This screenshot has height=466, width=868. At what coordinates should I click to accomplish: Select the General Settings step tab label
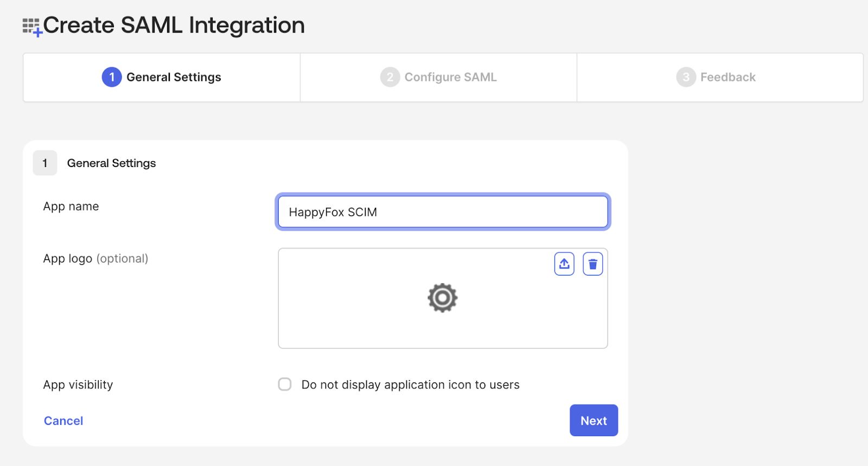[174, 77]
